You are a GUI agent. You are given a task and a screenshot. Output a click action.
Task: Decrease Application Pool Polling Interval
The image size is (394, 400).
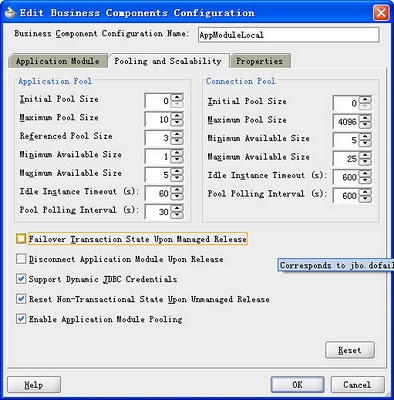[177, 215]
